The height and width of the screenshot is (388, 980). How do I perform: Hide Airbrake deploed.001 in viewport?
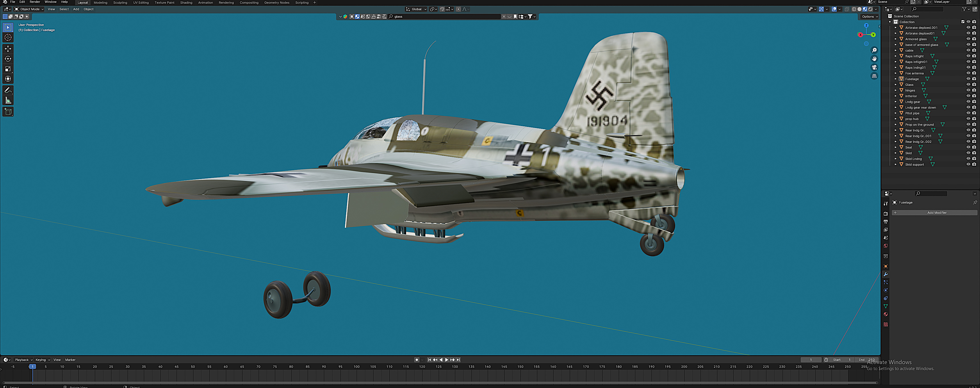[x=968, y=27]
